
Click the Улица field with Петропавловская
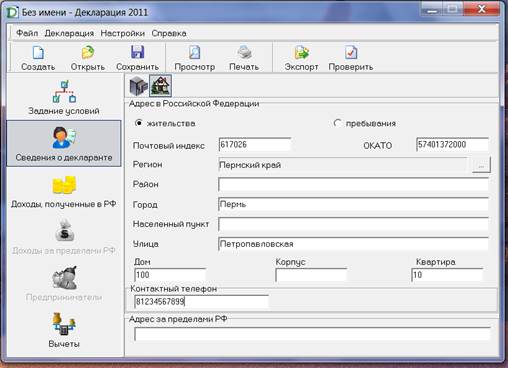click(x=353, y=244)
